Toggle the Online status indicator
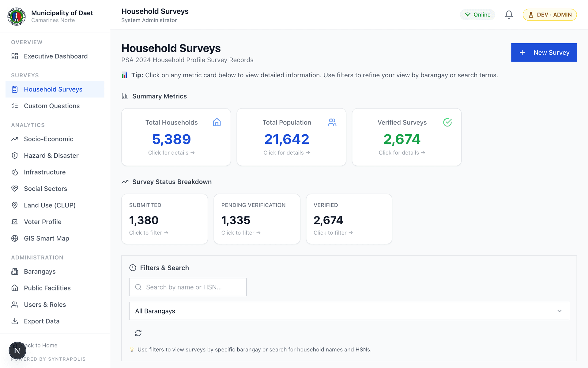 [x=477, y=14]
